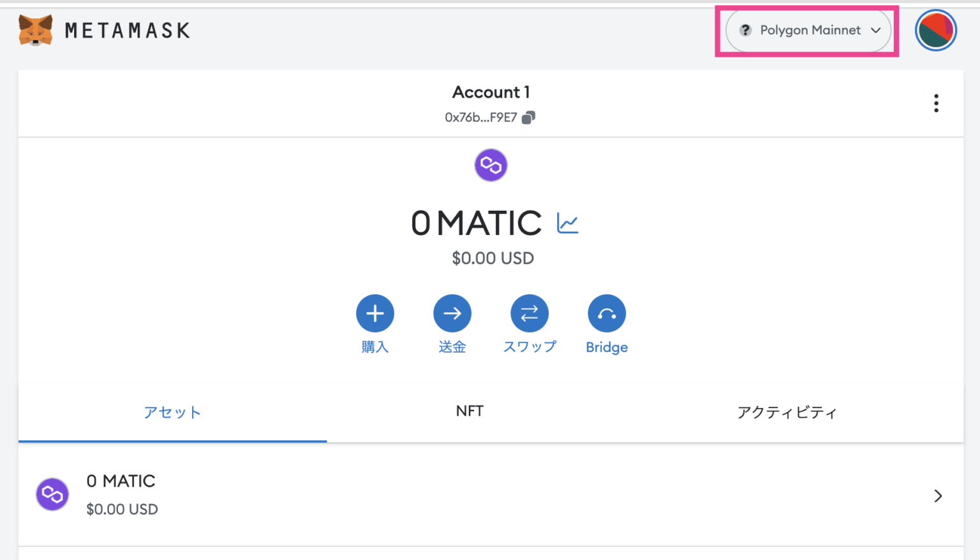Click the 0x76b...F9E7 address text
This screenshot has width=980, height=560.
coord(480,117)
